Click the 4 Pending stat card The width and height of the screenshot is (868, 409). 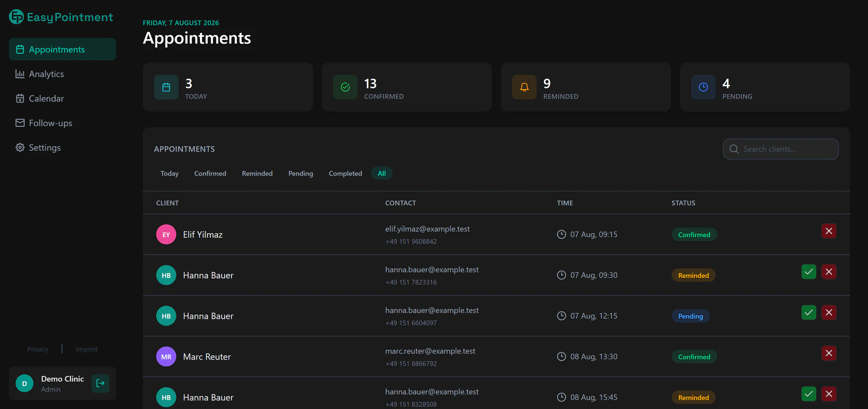pos(765,87)
